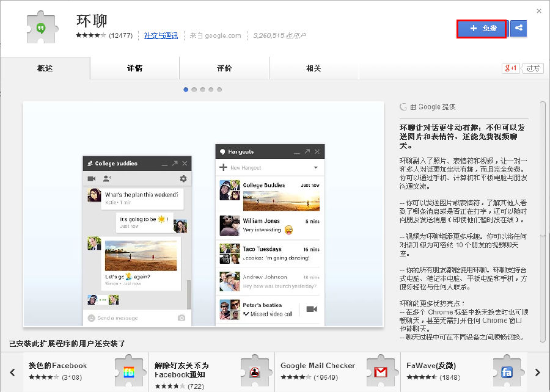
Task: Open the 社交与通讯 category link
Action: pyautogui.click(x=161, y=35)
